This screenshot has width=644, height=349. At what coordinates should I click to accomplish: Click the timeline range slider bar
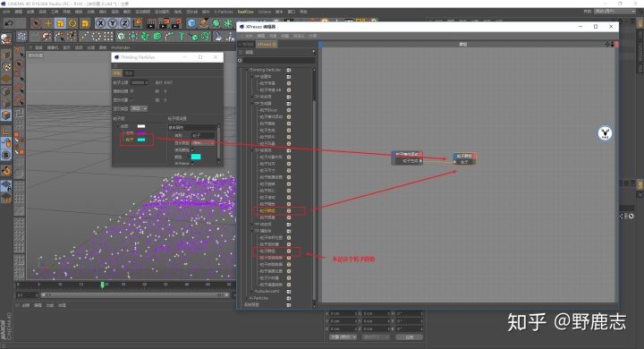coord(135,295)
